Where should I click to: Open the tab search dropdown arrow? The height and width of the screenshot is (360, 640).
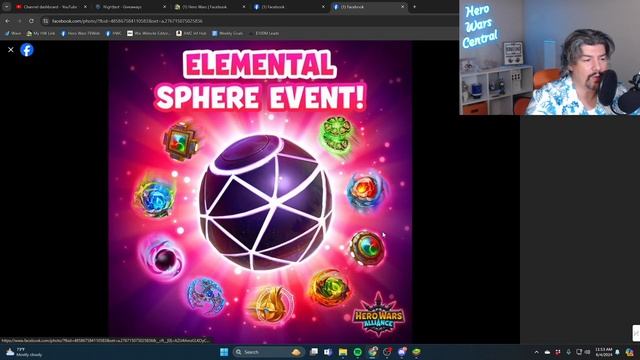point(7,7)
